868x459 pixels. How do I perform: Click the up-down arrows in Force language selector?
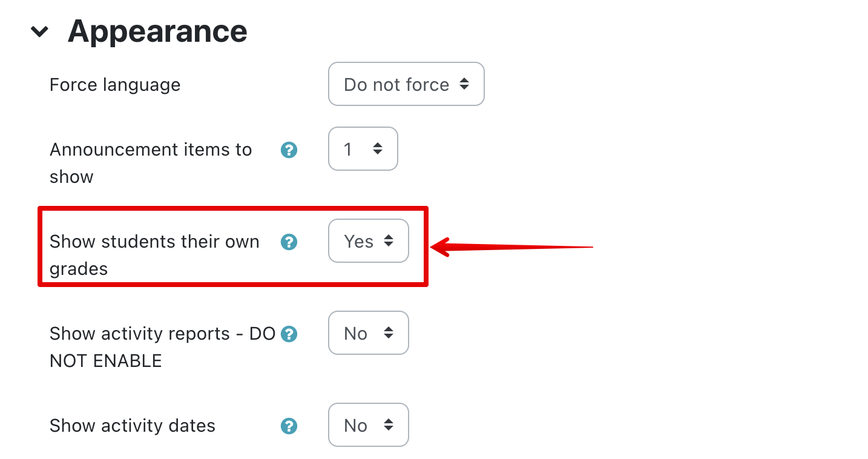464,84
